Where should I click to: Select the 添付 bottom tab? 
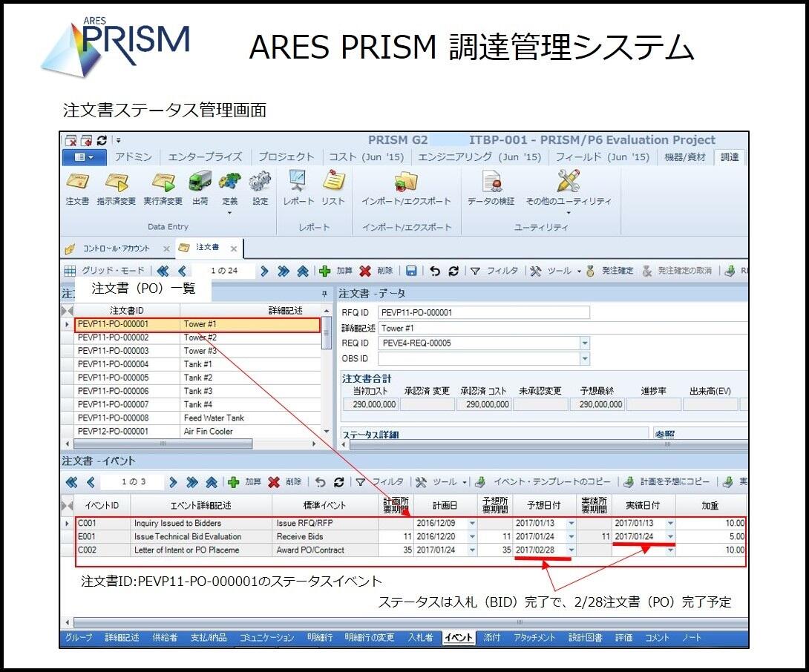(x=491, y=637)
